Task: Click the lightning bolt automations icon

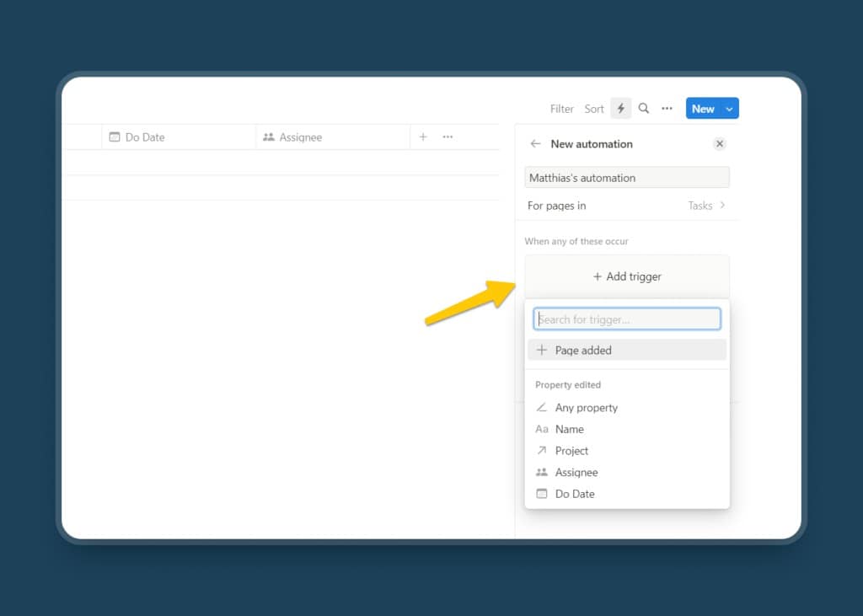Action: [x=620, y=109]
